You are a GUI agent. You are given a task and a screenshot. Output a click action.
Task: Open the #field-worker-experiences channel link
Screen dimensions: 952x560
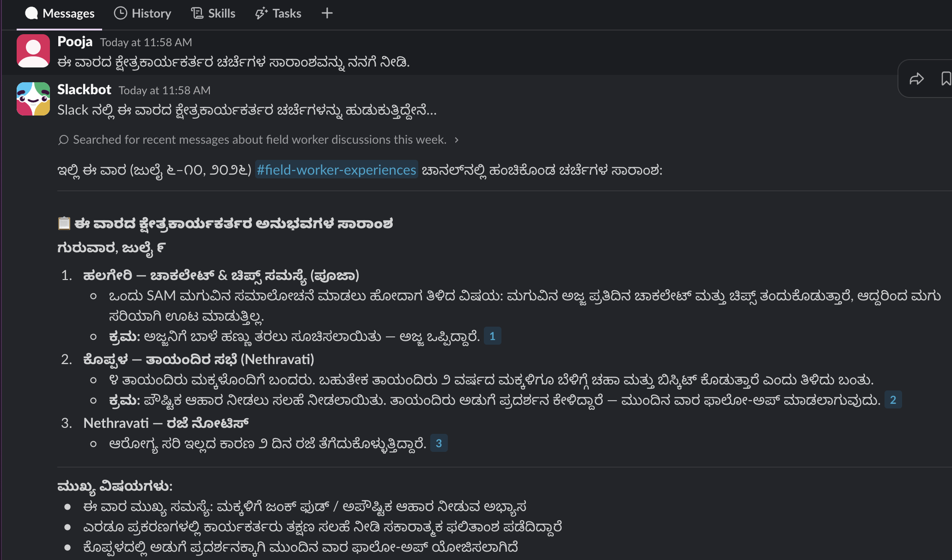click(x=336, y=170)
